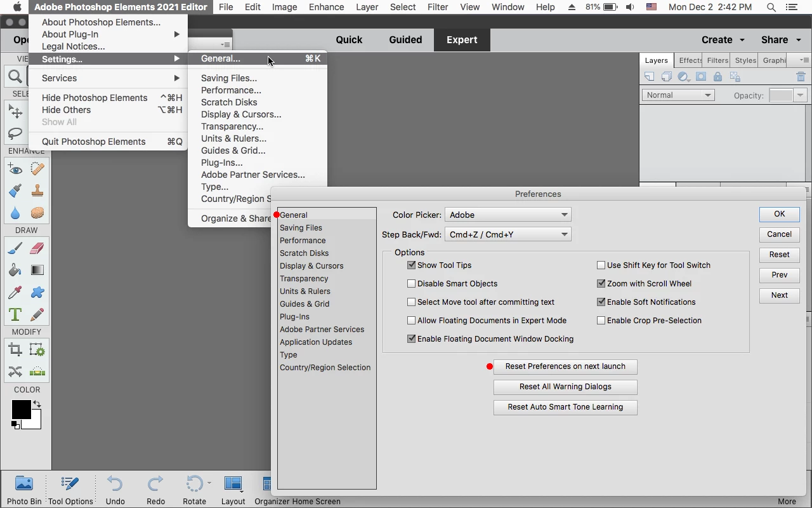Screen dimensions: 812x508
Task: Select the Eraser tool
Action: click(37, 248)
